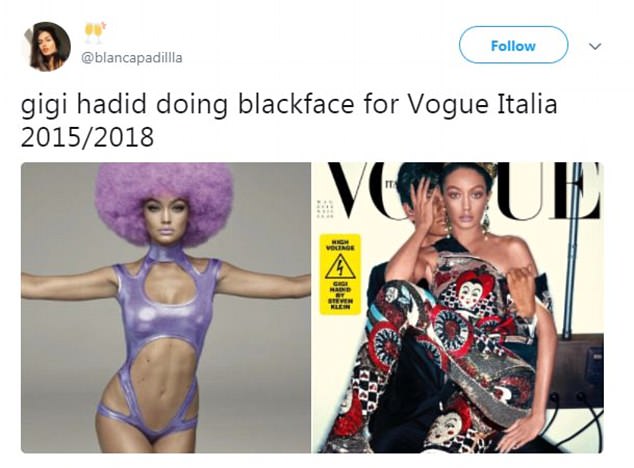Expand the tweet options chevron menu
This screenshot has width=634, height=468.
(595, 46)
